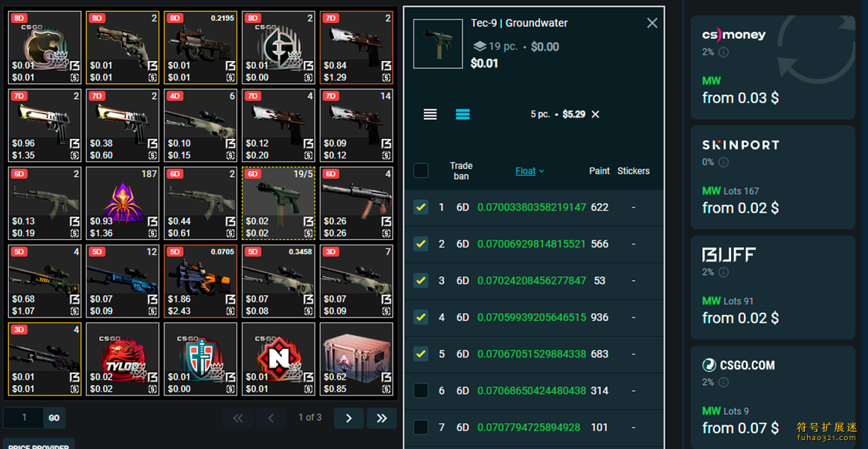
Task: Select the TYLOO sticker item
Action: [x=122, y=359]
